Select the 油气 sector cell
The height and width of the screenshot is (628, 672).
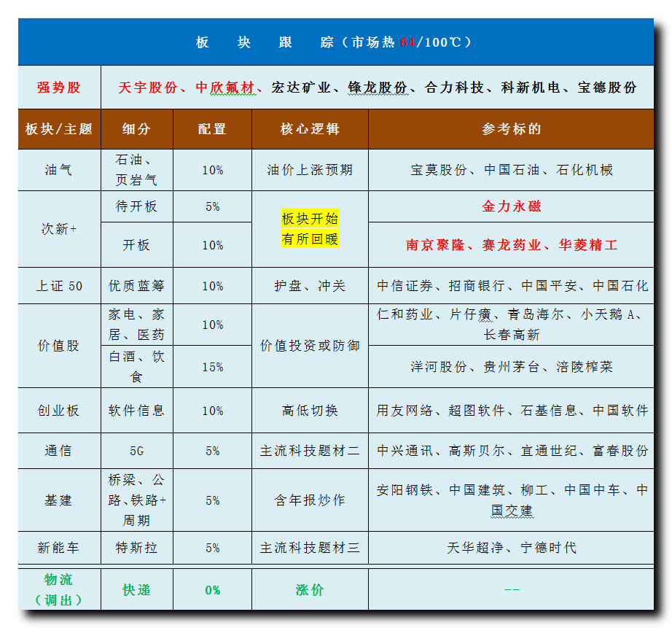coord(59,170)
